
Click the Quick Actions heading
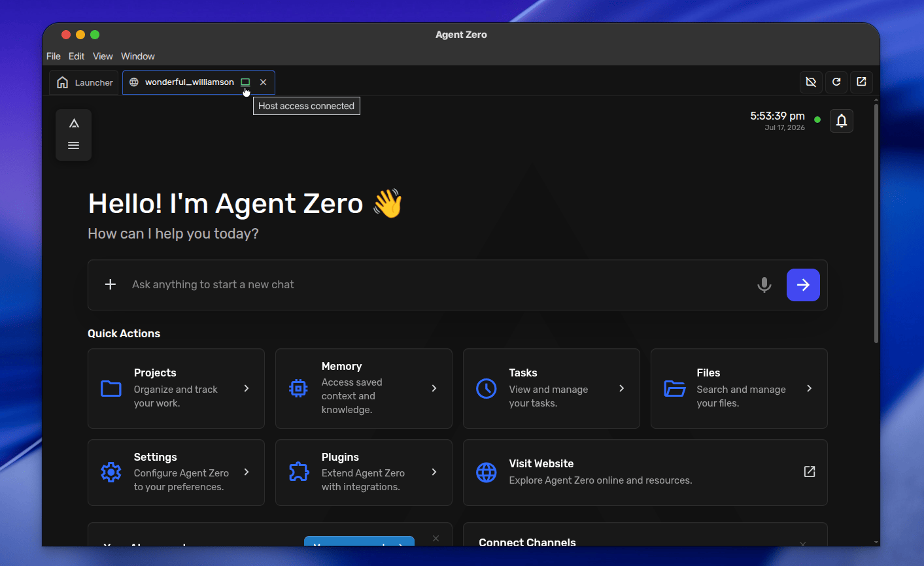click(124, 333)
